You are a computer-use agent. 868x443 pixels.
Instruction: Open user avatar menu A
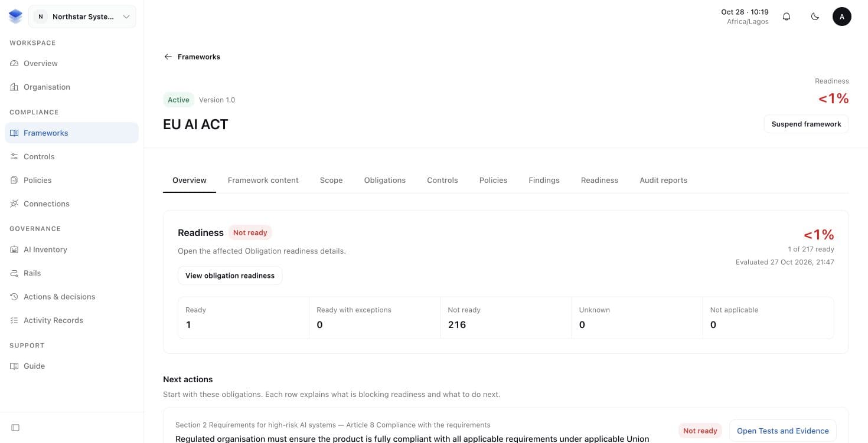pos(842,17)
